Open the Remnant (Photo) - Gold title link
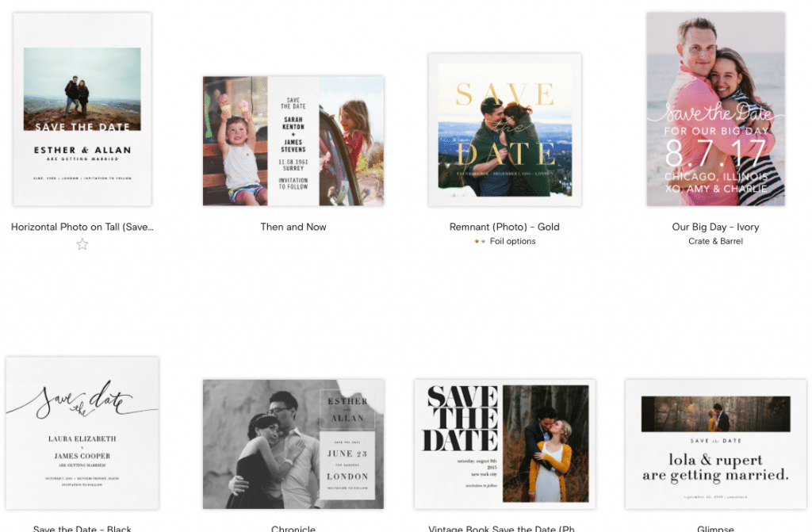This screenshot has height=532, width=812. pos(504,227)
